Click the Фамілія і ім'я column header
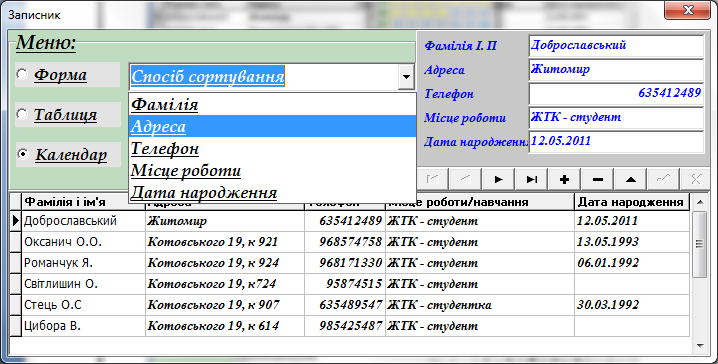 [x=83, y=202]
